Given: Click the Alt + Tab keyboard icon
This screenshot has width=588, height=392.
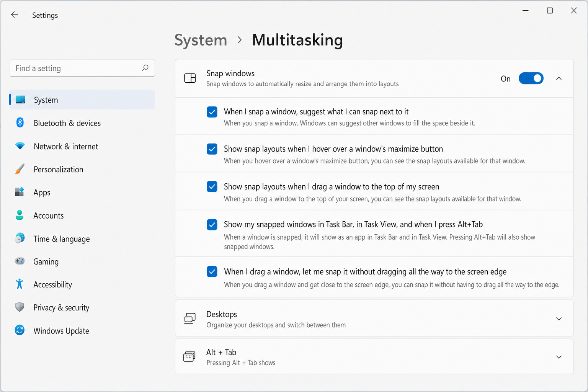Looking at the screenshot, I should pos(189,357).
